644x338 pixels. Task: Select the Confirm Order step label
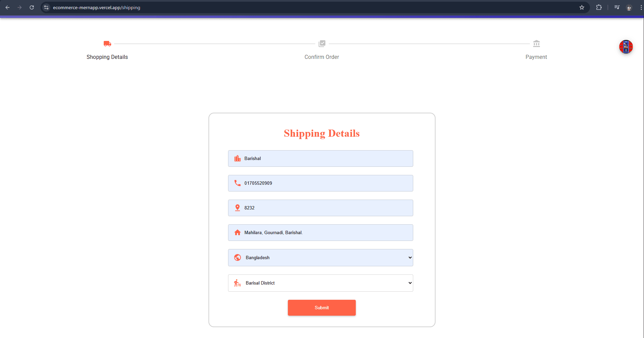pos(322,57)
